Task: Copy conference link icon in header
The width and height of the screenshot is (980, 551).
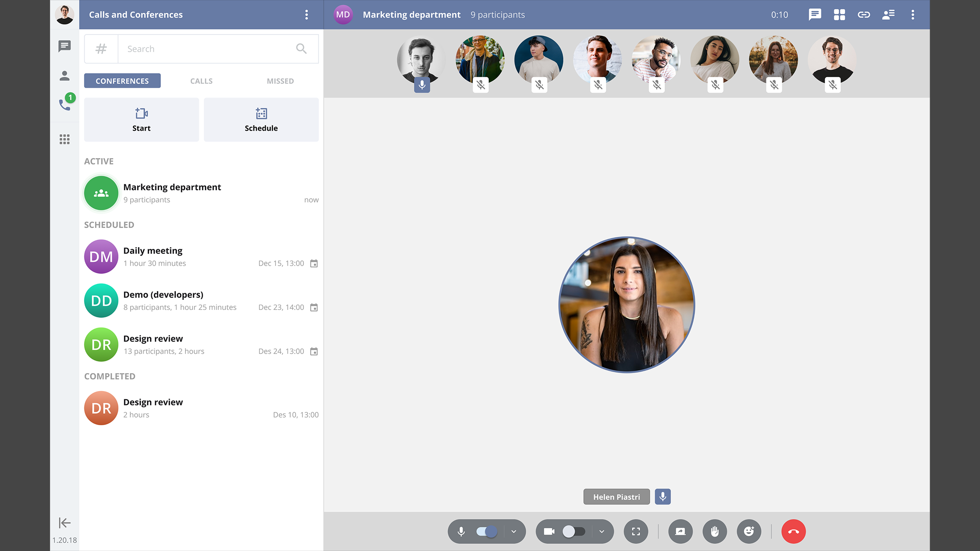Action: tap(864, 14)
